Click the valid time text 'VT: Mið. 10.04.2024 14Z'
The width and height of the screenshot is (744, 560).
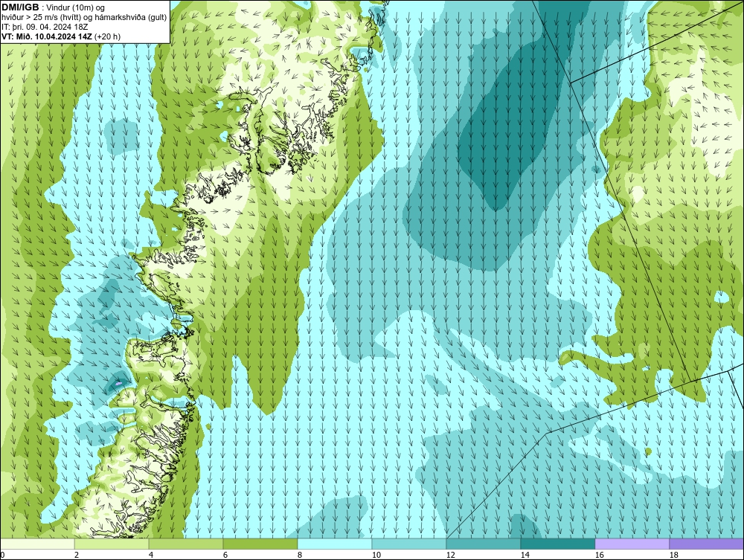point(48,36)
